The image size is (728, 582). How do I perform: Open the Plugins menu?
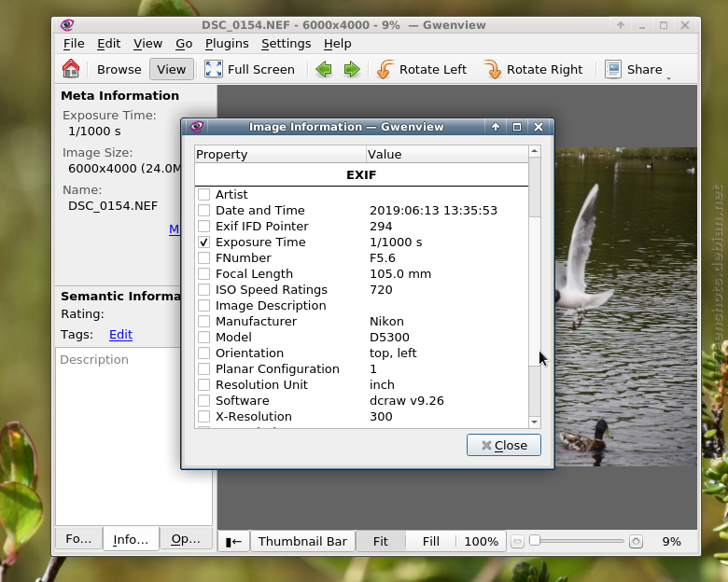pyautogui.click(x=227, y=43)
